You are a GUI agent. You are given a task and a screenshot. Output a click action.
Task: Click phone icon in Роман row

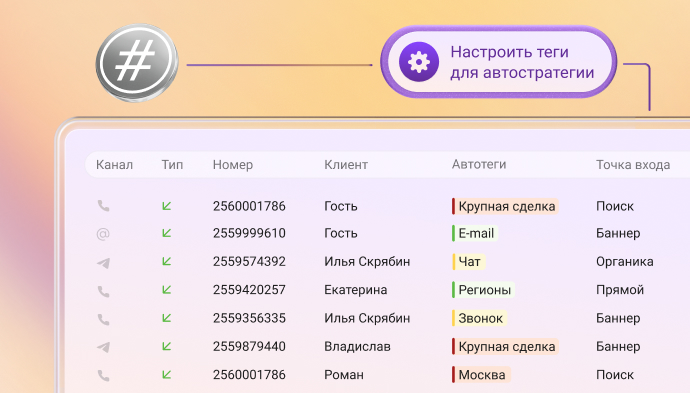click(103, 376)
